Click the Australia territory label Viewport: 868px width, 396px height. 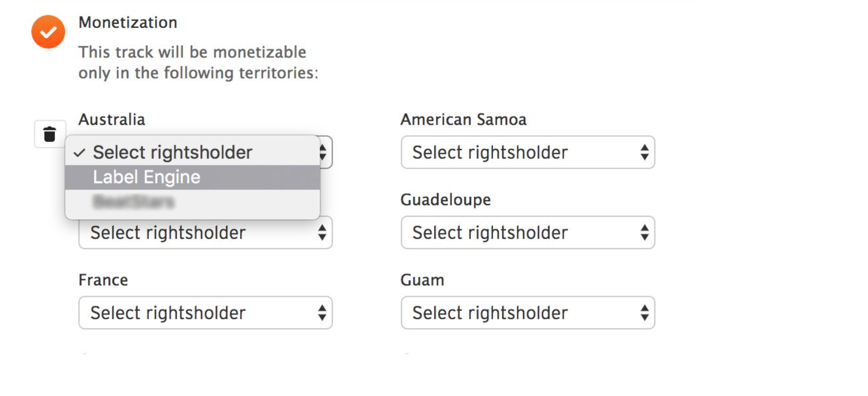112,119
